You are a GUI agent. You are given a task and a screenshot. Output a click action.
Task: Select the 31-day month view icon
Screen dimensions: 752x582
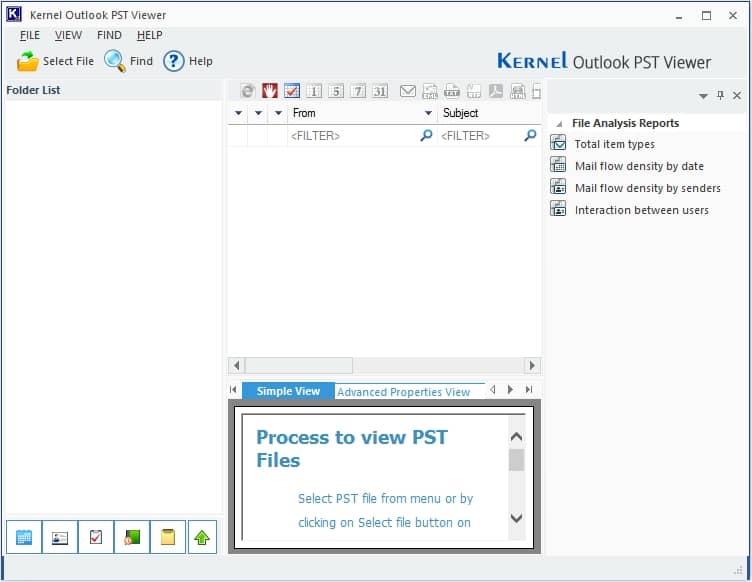(x=380, y=91)
